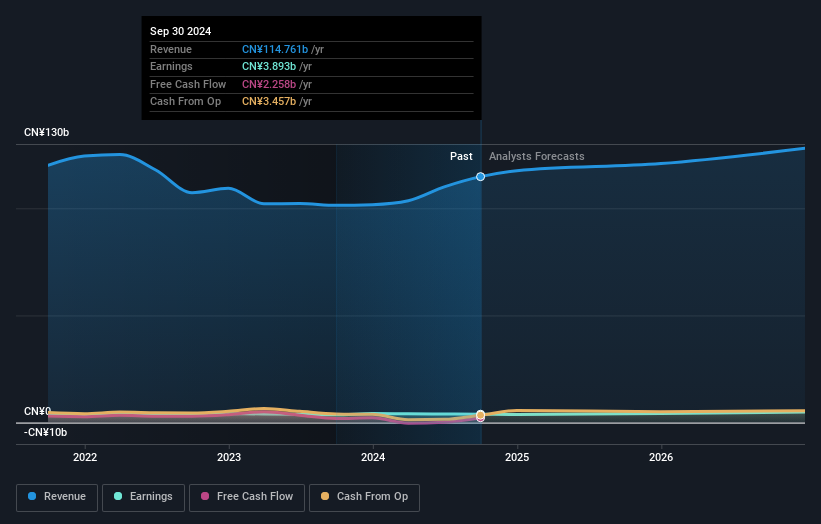The width and height of the screenshot is (821, 524).
Task: Click the Analysts Forecasts label
Action: (x=537, y=156)
